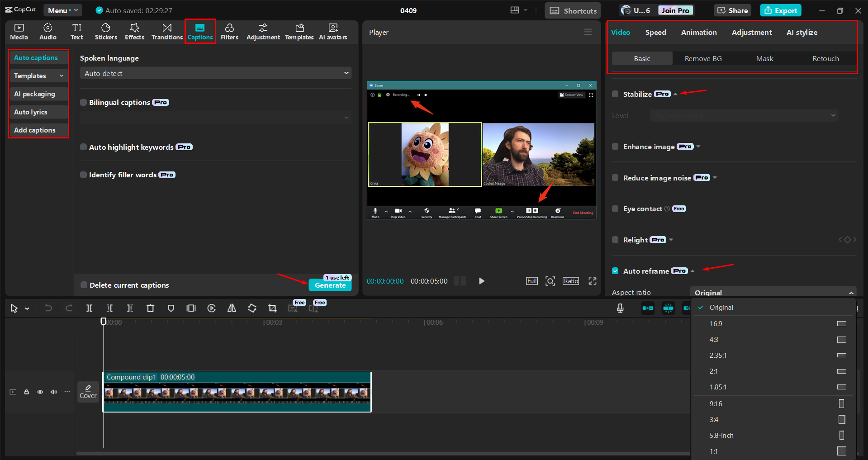
Task: Select the Remove BG tab
Action: pyautogui.click(x=703, y=59)
